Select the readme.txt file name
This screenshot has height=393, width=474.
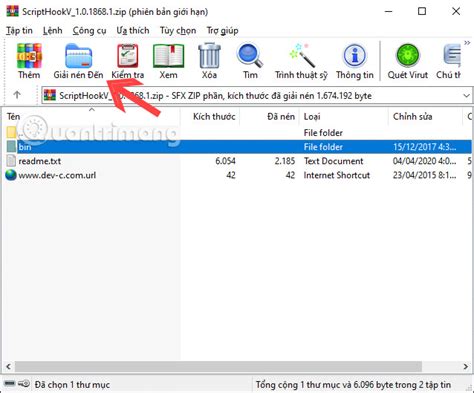pyautogui.click(x=40, y=161)
